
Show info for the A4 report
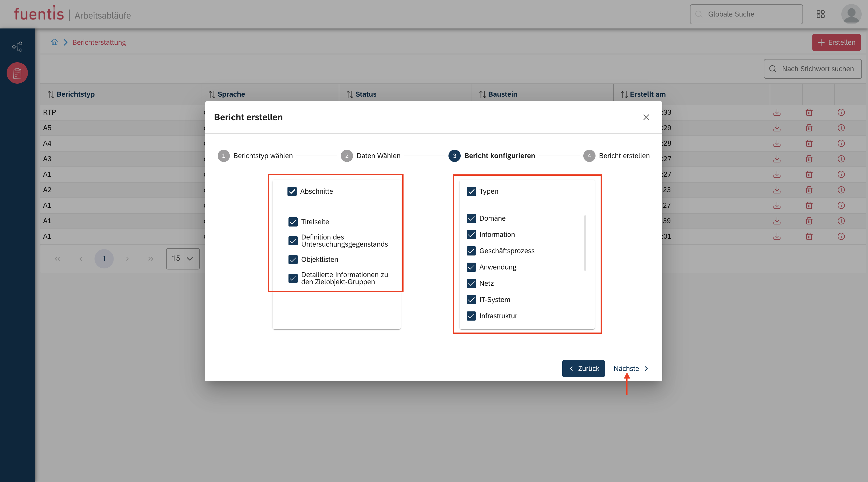pyautogui.click(x=841, y=143)
